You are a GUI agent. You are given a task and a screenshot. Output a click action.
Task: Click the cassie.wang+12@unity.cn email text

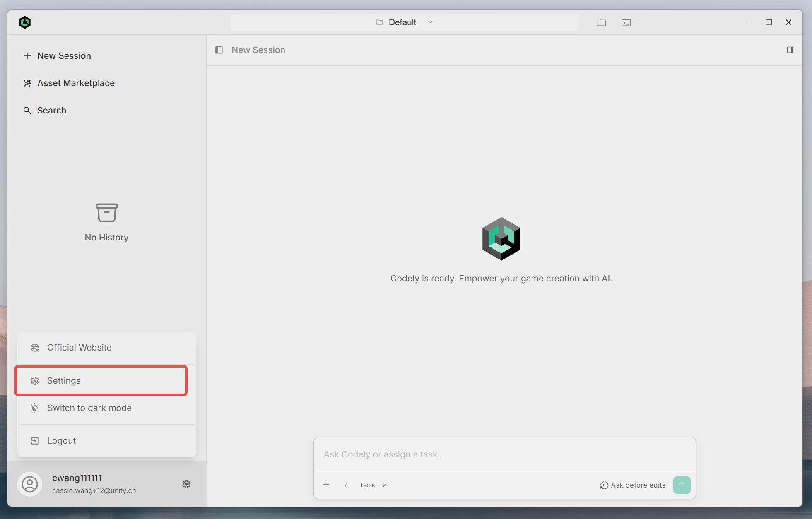pyautogui.click(x=94, y=491)
